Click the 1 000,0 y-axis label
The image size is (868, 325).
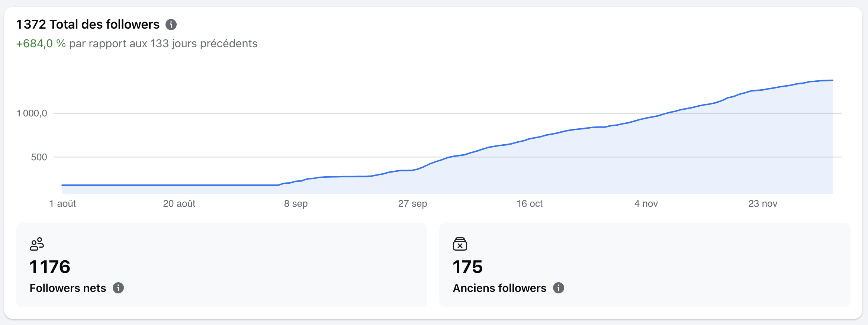click(32, 113)
